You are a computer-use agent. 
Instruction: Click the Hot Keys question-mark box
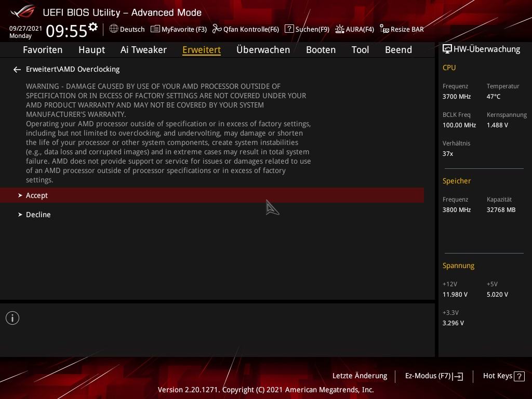point(519,376)
